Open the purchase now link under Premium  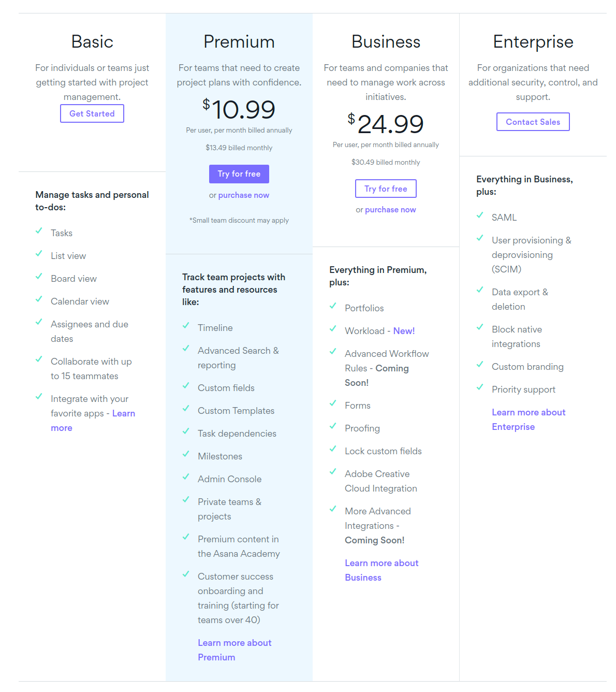coord(244,195)
